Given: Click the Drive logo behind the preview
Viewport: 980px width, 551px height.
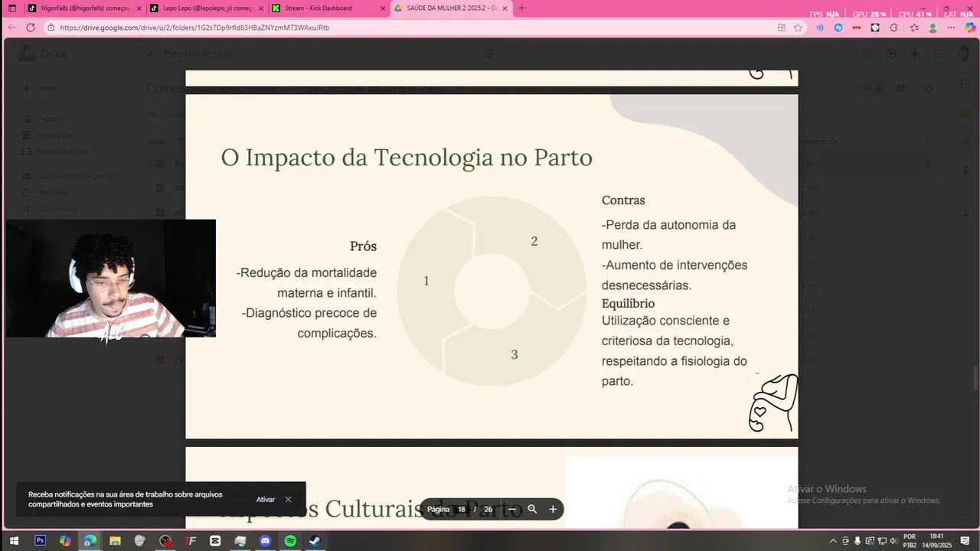Looking at the screenshot, I should [42, 54].
